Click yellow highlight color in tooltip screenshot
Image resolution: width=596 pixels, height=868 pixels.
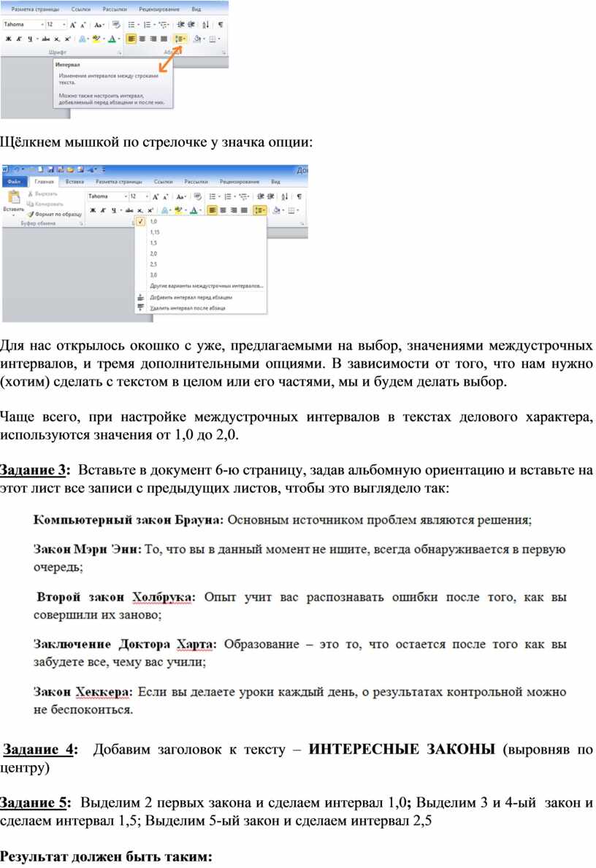coord(97,39)
